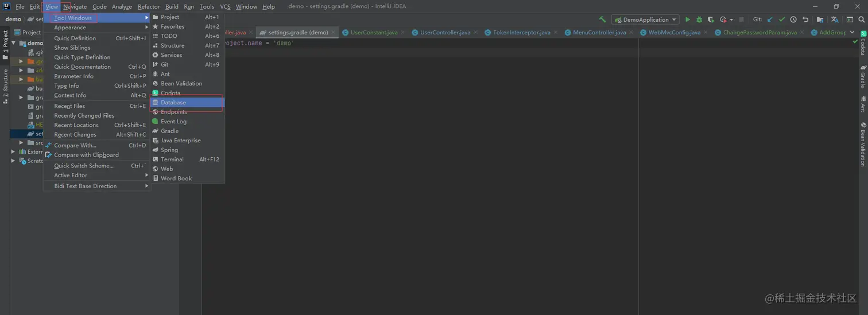Click the Git Rollback undo arrow icon

(x=805, y=20)
